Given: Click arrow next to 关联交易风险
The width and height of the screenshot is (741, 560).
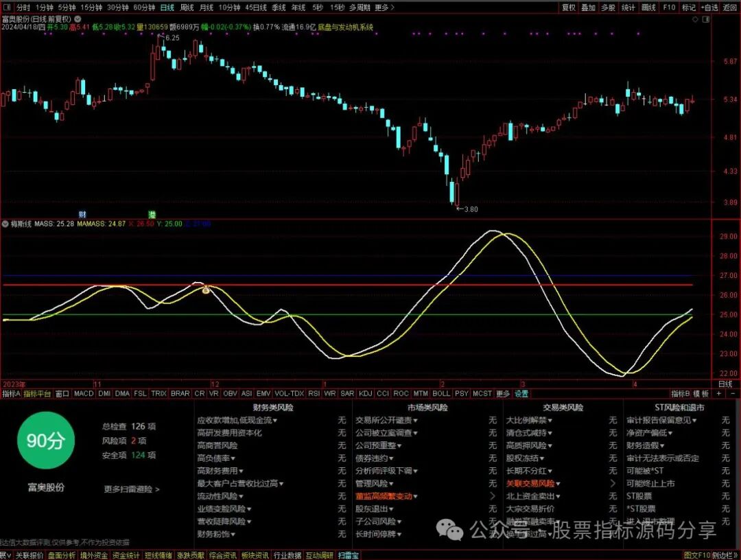Looking at the screenshot, I should coord(613,483).
